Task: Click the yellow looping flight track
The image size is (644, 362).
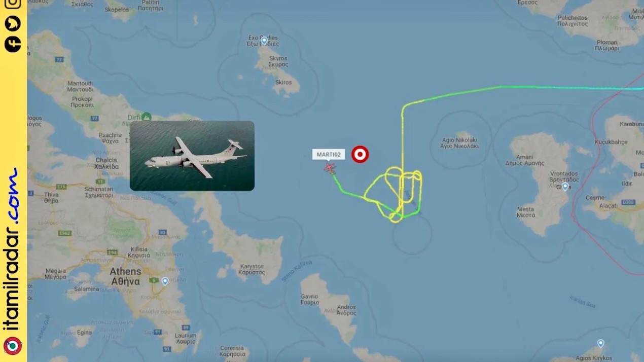Action: click(x=403, y=193)
